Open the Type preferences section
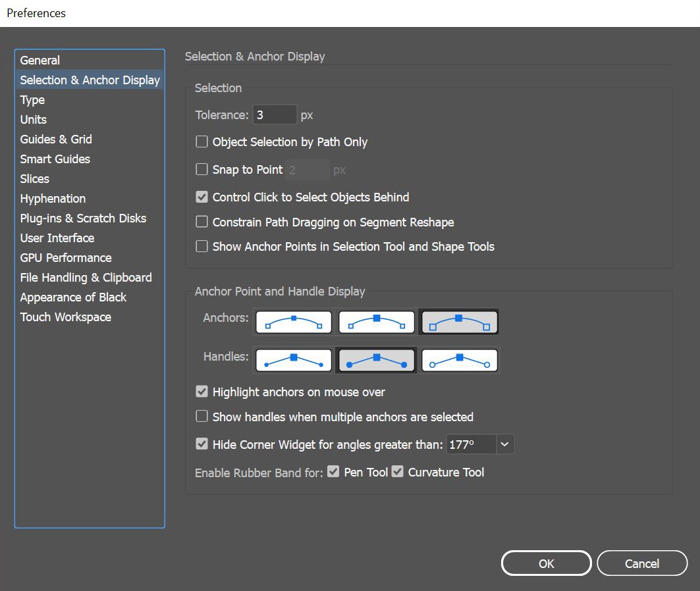This screenshot has width=700, height=591. 90,99
